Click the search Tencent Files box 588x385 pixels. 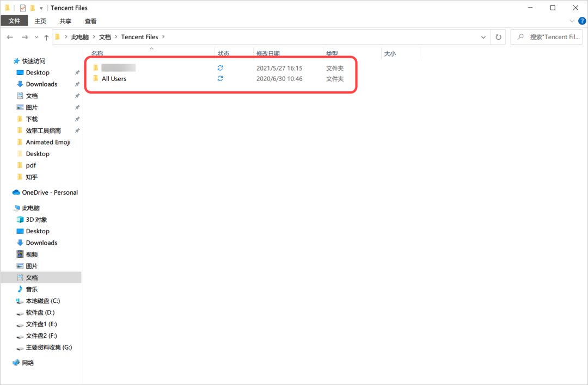tap(547, 37)
